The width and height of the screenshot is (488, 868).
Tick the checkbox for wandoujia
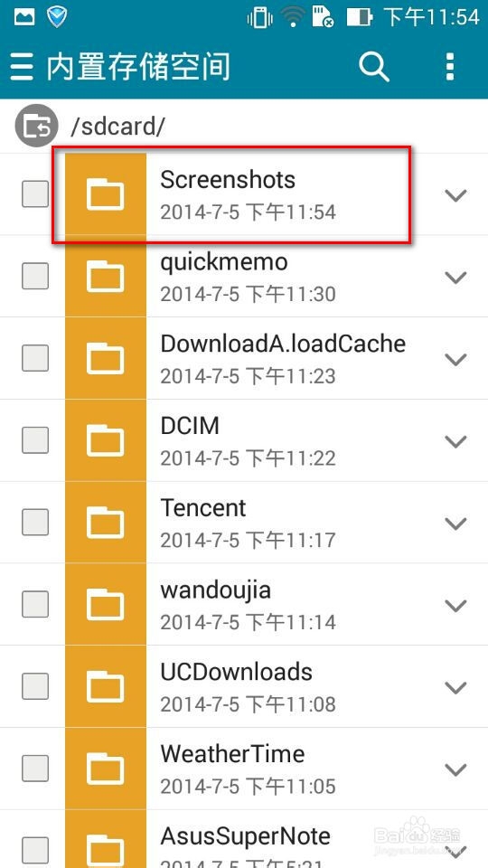click(35, 605)
